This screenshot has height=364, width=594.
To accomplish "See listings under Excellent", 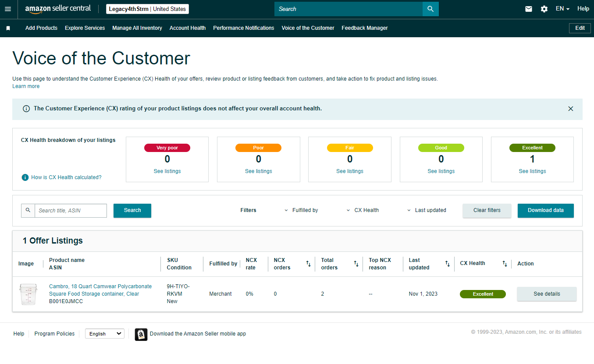I will click(533, 171).
